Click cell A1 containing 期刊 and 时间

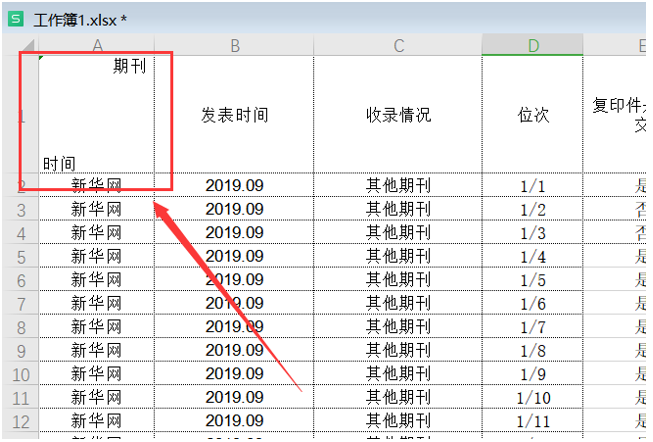point(97,115)
